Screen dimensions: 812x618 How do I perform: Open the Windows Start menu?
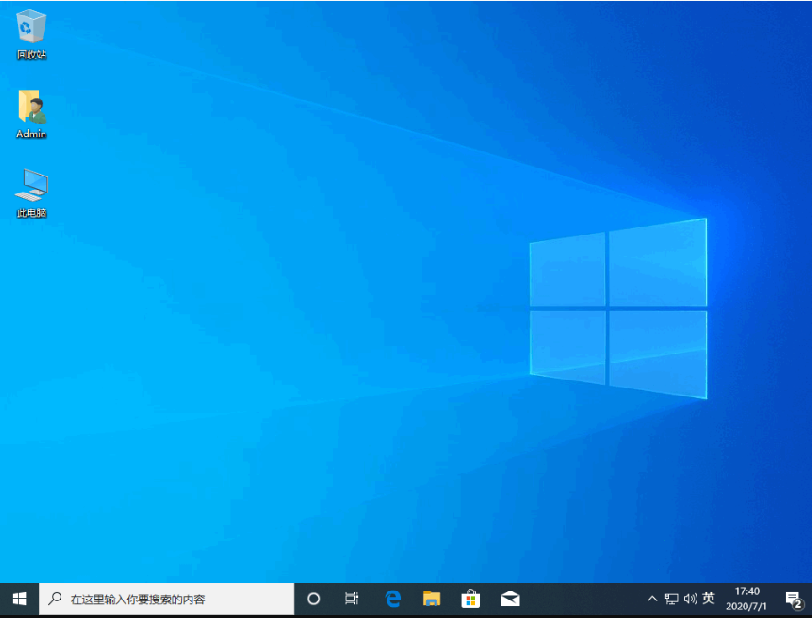(19, 599)
